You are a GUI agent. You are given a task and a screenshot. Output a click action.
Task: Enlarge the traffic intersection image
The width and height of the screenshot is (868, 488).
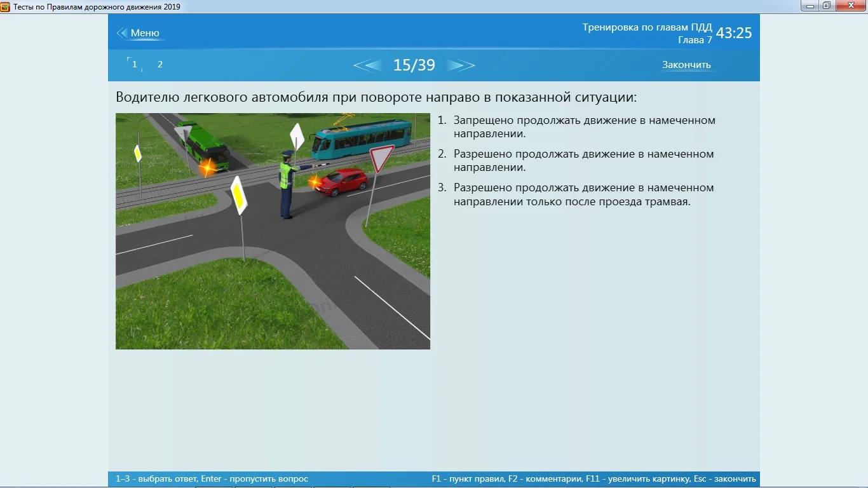pos(273,231)
